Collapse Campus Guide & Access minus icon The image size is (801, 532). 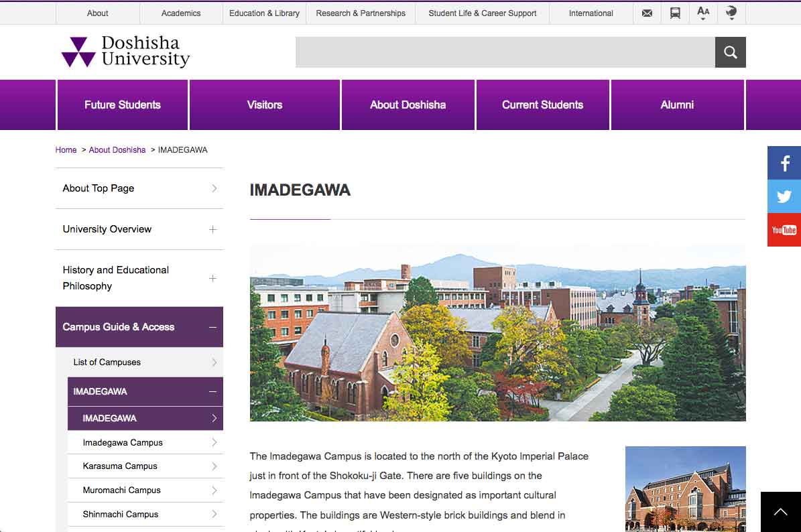coord(212,327)
